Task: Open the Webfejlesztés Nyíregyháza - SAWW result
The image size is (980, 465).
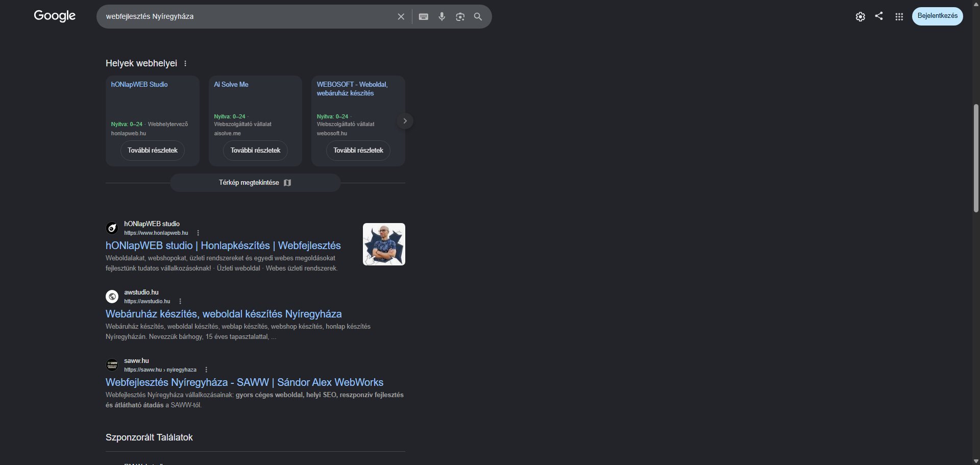Action: click(x=244, y=382)
